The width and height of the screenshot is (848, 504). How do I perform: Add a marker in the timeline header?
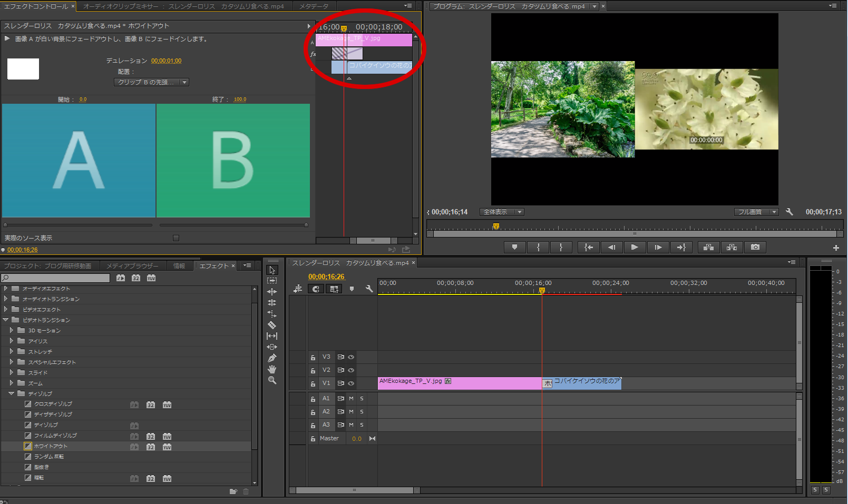[352, 289]
